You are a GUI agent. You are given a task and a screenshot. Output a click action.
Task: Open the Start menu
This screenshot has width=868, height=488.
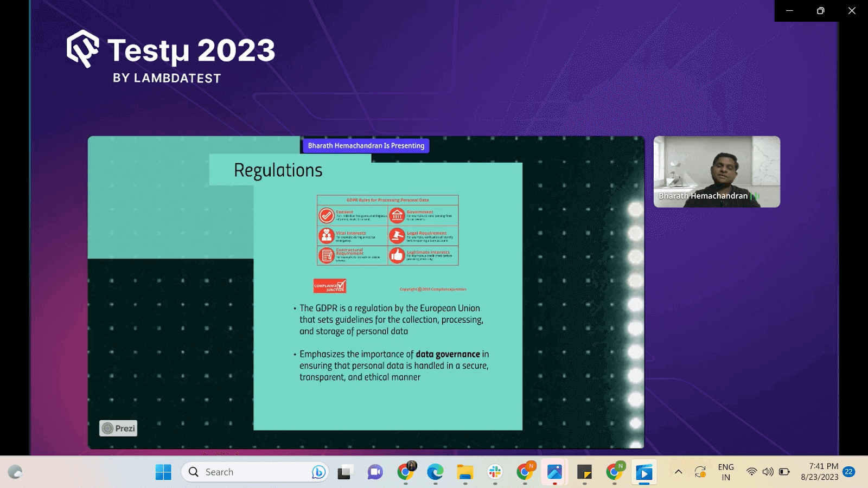[x=163, y=472]
